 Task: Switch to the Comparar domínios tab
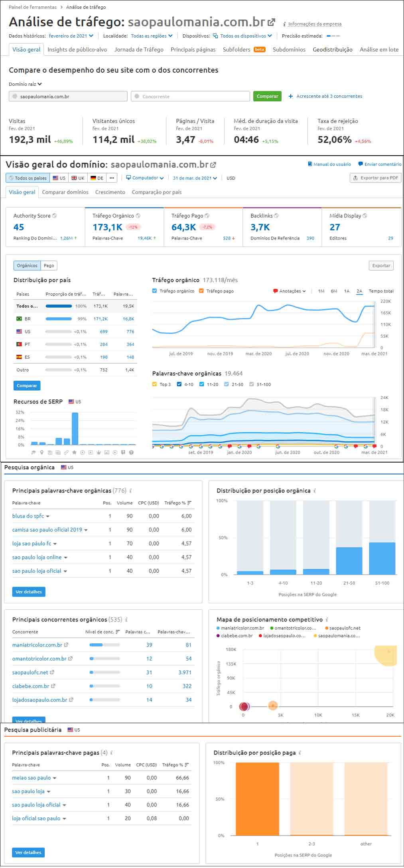pyautogui.click(x=65, y=192)
